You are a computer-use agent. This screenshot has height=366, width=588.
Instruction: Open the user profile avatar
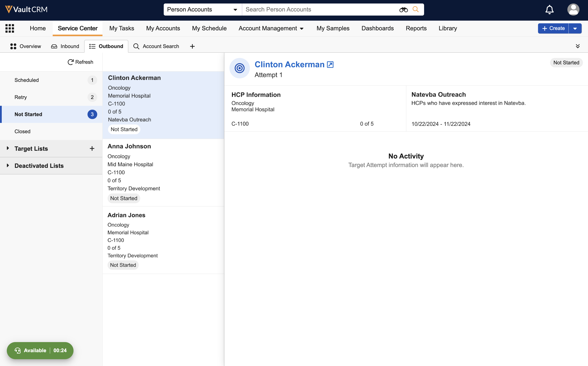coord(573,10)
